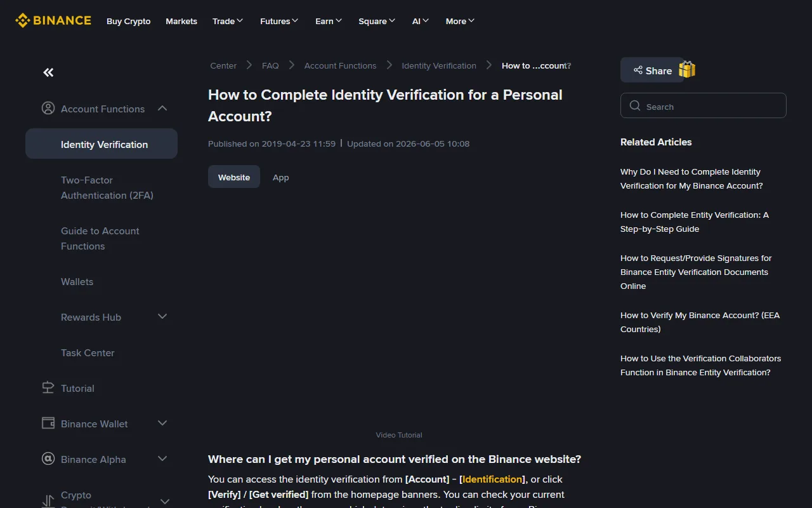This screenshot has width=812, height=508.
Task: Open the Task Center sidebar item
Action: click(x=88, y=352)
